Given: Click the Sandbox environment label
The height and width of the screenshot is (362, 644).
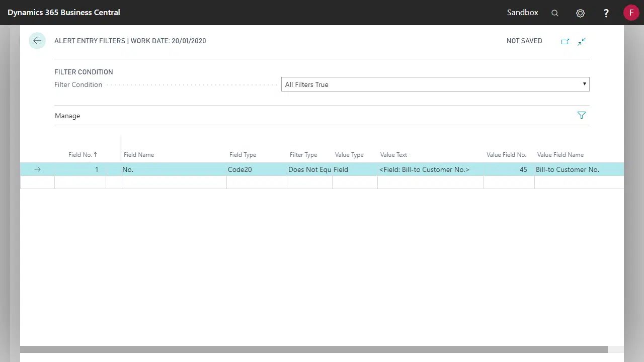Looking at the screenshot, I should 522,13.
